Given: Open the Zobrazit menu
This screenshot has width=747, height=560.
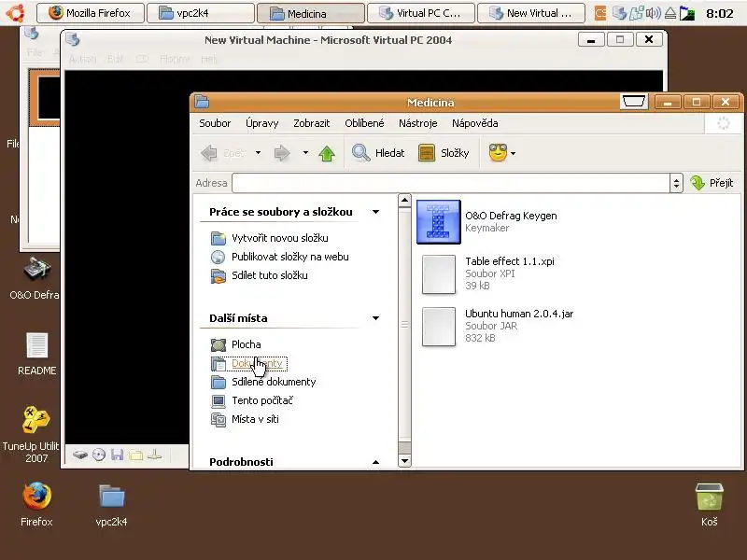Looking at the screenshot, I should click(312, 123).
